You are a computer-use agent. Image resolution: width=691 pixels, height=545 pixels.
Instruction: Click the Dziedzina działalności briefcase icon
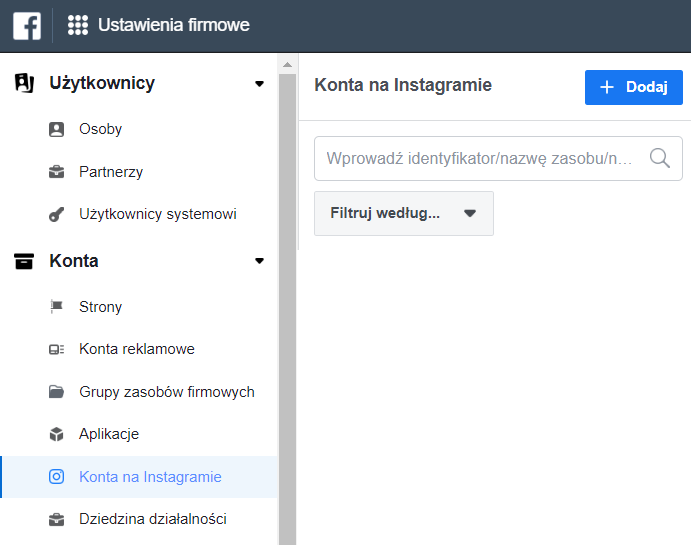56,519
